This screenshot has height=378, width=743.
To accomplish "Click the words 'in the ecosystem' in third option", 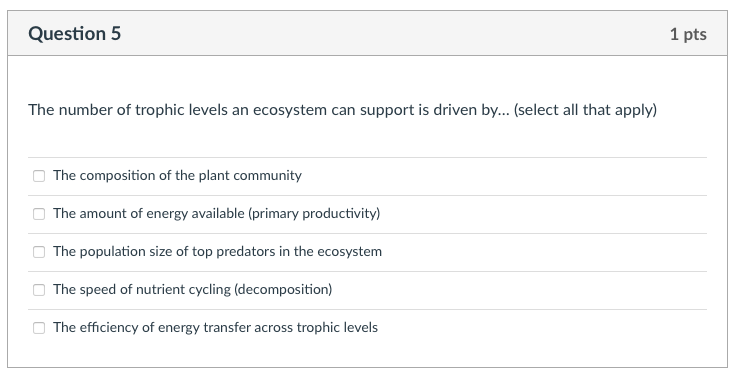I will [330, 252].
